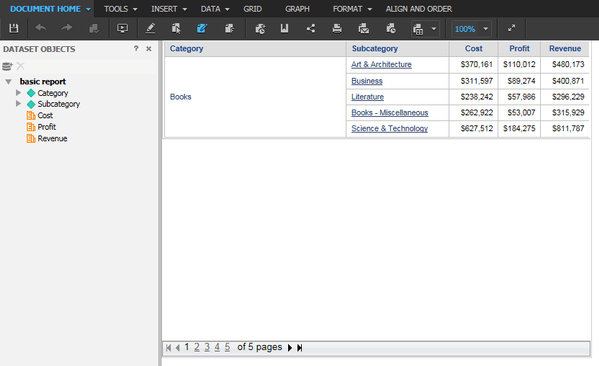This screenshot has height=366, width=599.
Task: Expand the Category attribute tree node
Action: [x=18, y=93]
